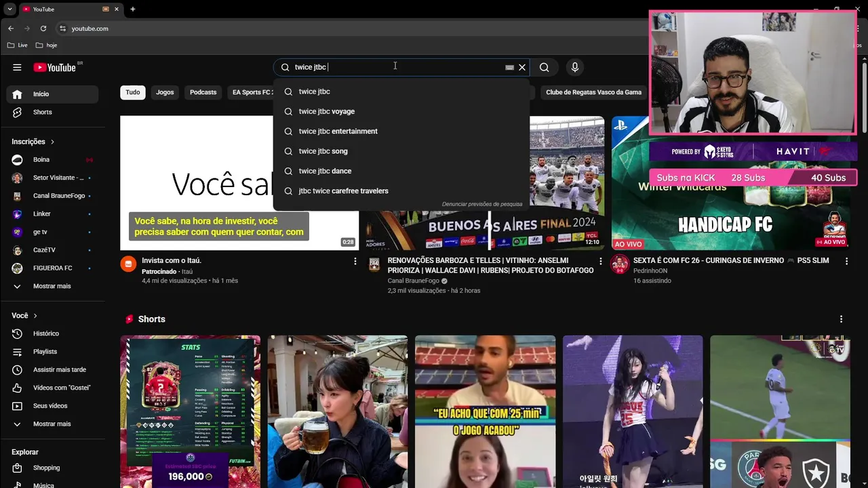868x488 pixels.
Task: Open Shorts shelf options menu
Action: [841, 319]
